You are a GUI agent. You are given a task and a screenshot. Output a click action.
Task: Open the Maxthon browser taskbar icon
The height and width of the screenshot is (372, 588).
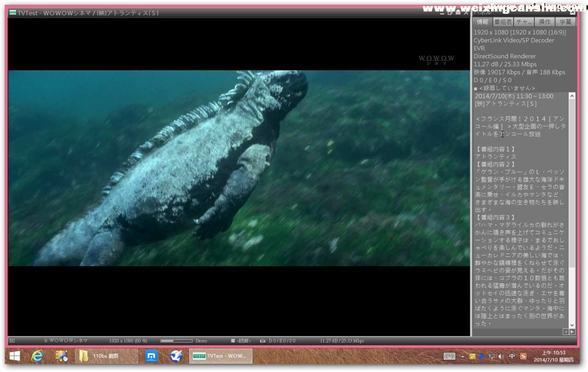(152, 356)
